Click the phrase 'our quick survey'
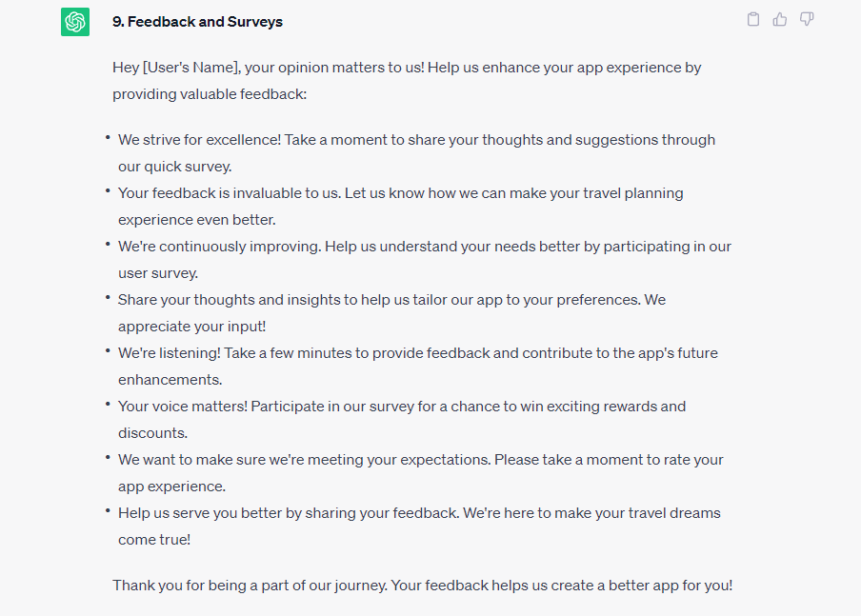 173,167
